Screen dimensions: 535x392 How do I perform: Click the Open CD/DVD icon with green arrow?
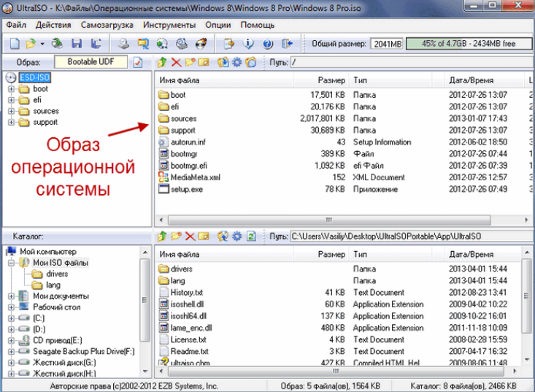(57, 44)
